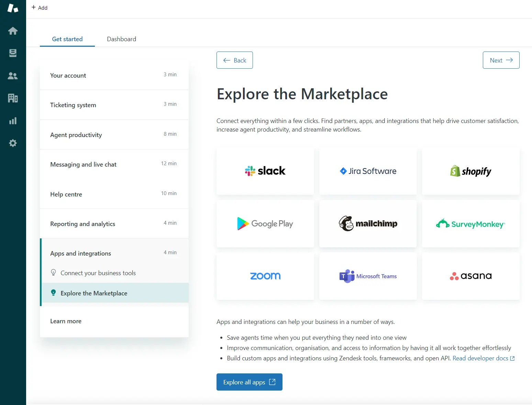Click the lightbulb beside Explore the Marketplace
532x405 pixels.
tap(53, 293)
